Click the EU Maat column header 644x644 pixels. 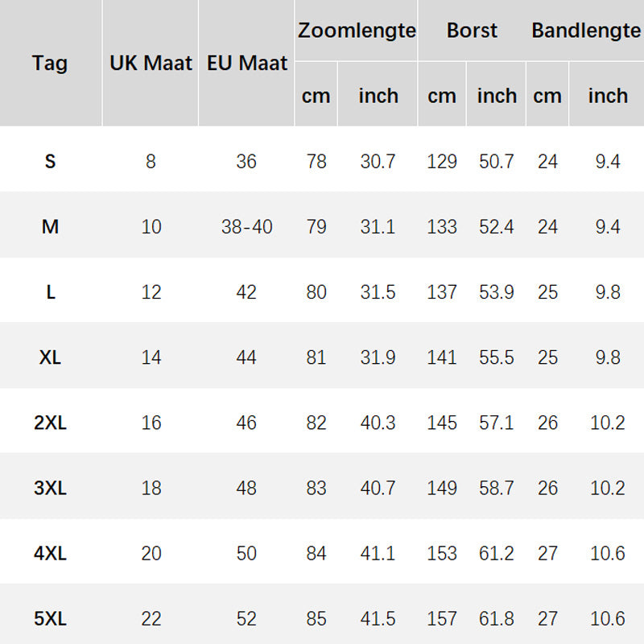(x=247, y=63)
